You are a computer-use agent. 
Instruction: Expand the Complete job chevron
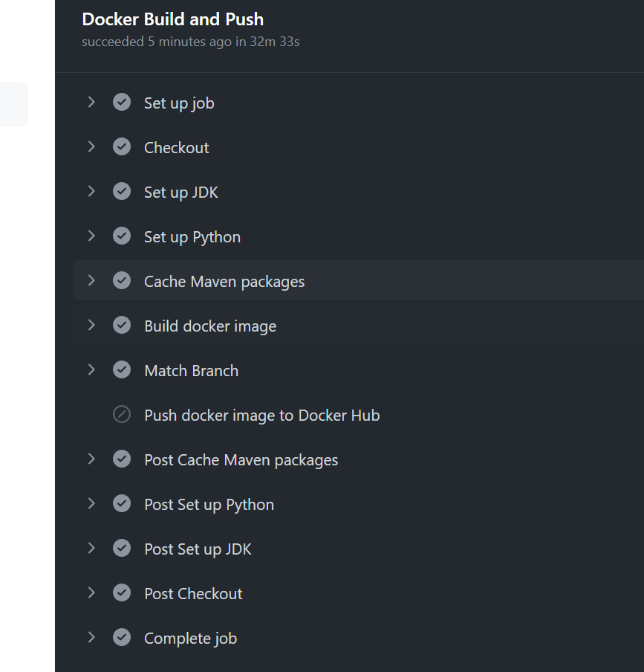[91, 638]
